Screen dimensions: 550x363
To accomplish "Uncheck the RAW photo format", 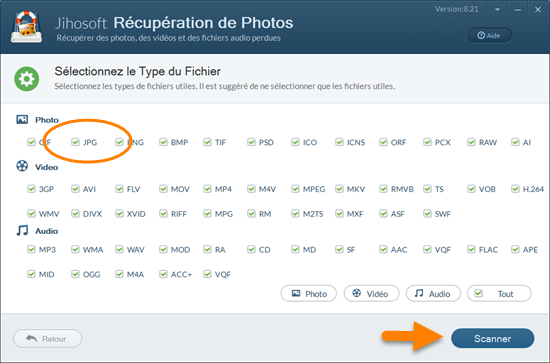I will point(471,142).
